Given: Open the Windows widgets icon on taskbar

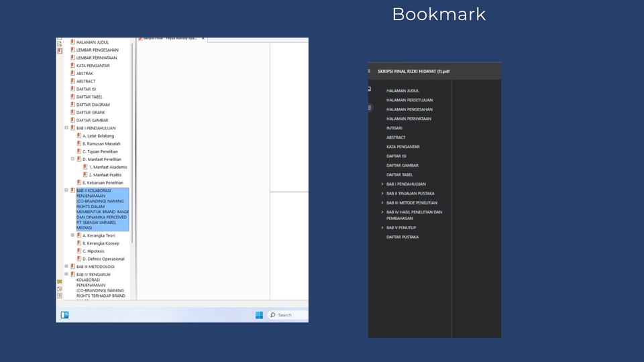Looking at the screenshot, I should click(64, 315).
